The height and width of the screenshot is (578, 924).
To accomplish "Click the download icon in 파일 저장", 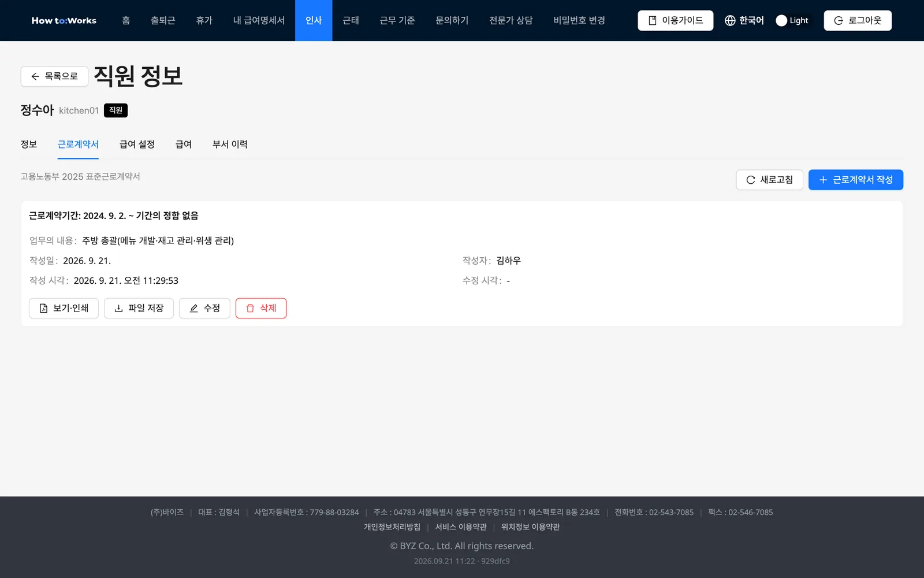I will point(118,308).
